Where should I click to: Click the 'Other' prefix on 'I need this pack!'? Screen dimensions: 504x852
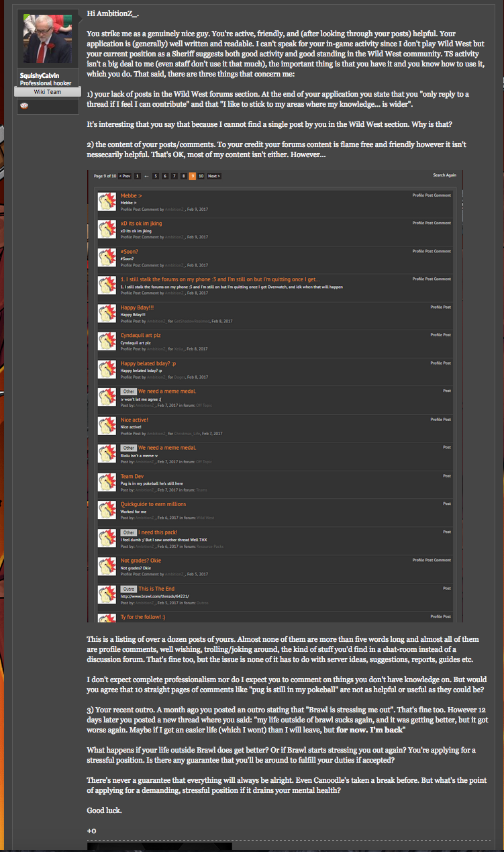129,532
